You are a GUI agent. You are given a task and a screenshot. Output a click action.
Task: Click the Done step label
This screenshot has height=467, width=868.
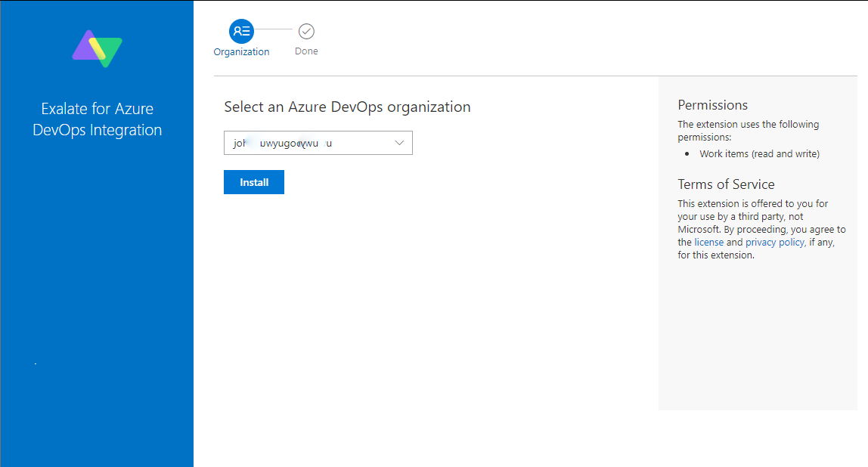tap(306, 51)
